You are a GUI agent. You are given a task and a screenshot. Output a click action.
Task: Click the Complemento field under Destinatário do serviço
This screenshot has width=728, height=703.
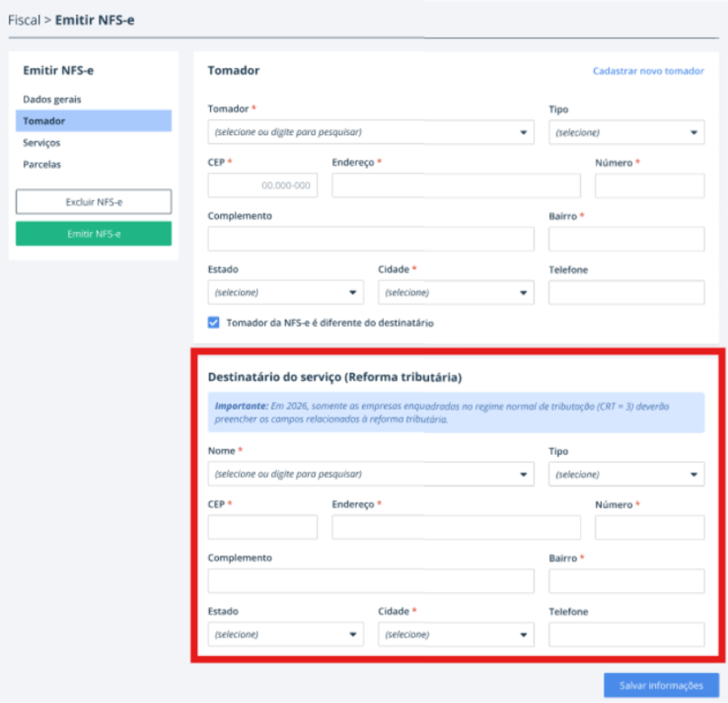pyautogui.click(x=371, y=581)
